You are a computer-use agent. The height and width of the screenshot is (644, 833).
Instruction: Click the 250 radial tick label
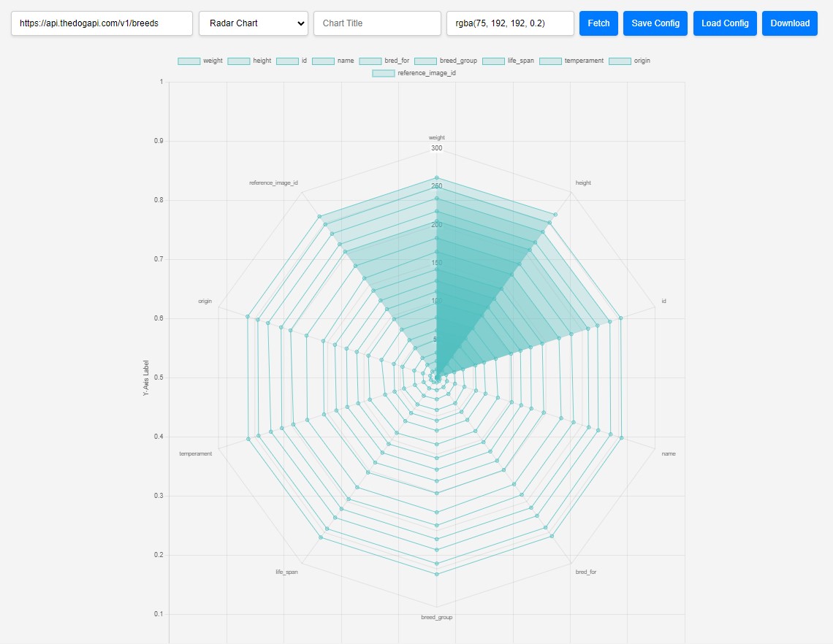[437, 186]
